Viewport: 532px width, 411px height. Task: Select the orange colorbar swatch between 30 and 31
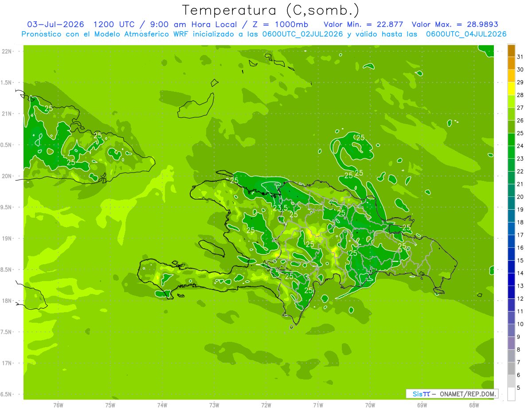511,63
